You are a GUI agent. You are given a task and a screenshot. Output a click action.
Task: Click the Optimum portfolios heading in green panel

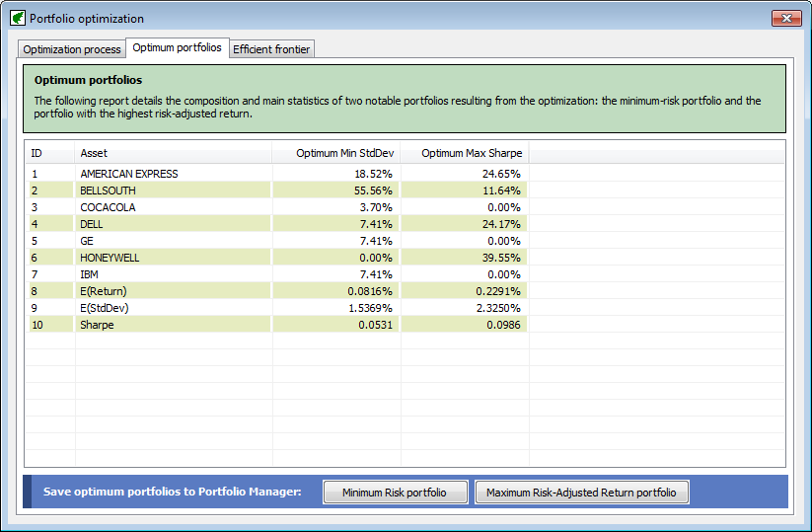click(88, 80)
